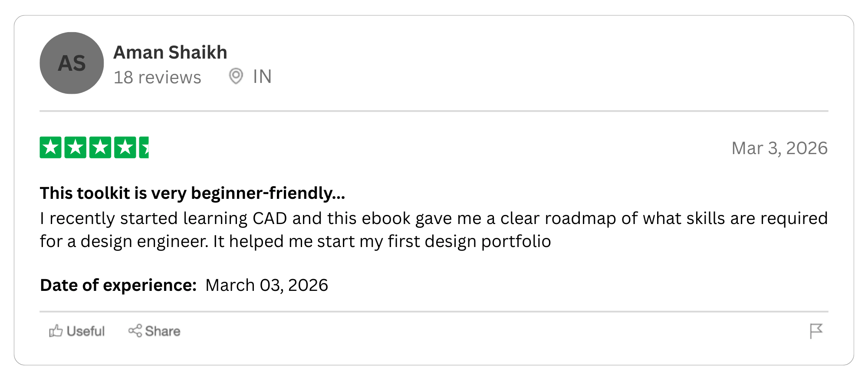868x379 pixels.
Task: Open the review titled 'This toolkit is very beginner-friendly...'
Action: tap(192, 193)
